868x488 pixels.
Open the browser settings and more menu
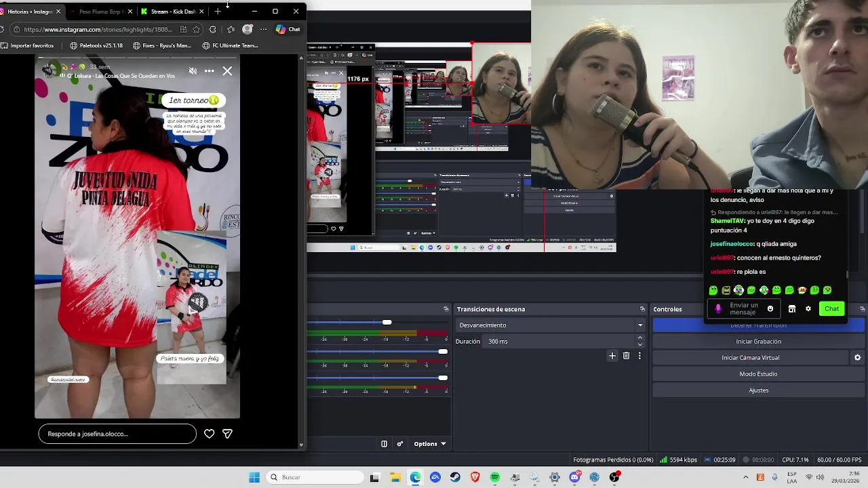tap(263, 29)
